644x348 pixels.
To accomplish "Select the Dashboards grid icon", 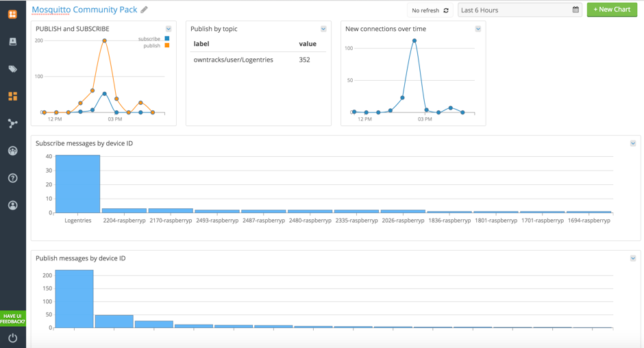I will 12,97.
